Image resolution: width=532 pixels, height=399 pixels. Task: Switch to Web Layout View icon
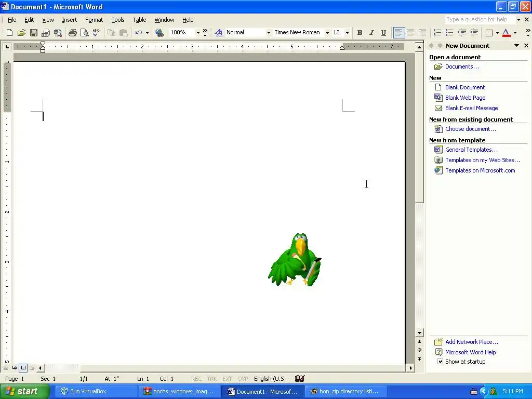[x=15, y=367]
